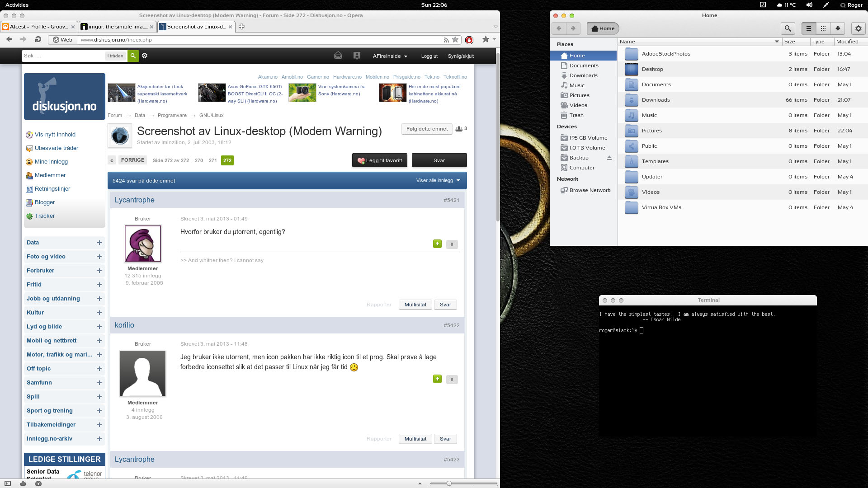Screen dimensions: 868x488
Task: Click Logg ut link
Action: pos(429,56)
